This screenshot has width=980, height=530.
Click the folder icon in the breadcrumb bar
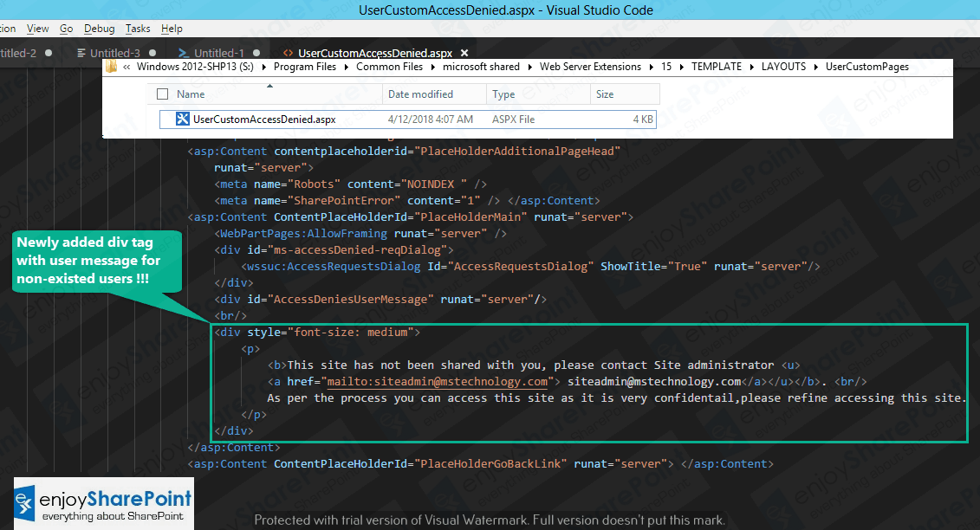point(111,66)
